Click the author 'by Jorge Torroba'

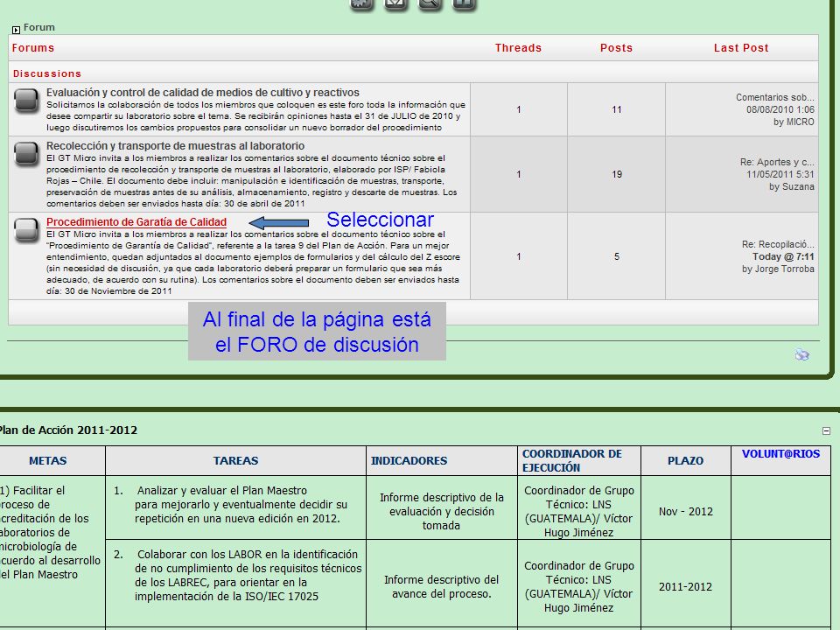[778, 269]
